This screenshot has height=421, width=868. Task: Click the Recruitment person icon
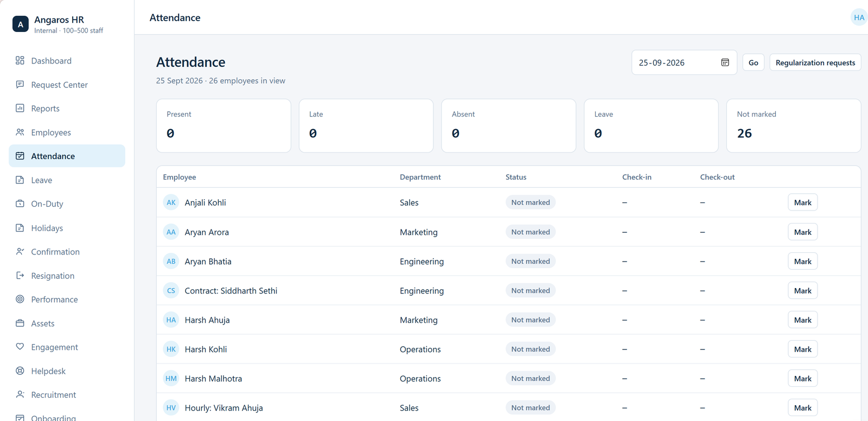20,394
